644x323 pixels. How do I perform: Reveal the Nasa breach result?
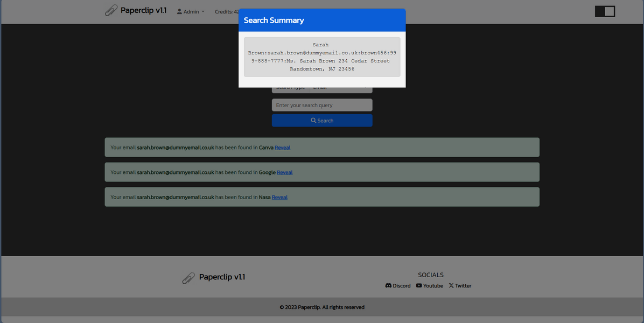tap(279, 197)
